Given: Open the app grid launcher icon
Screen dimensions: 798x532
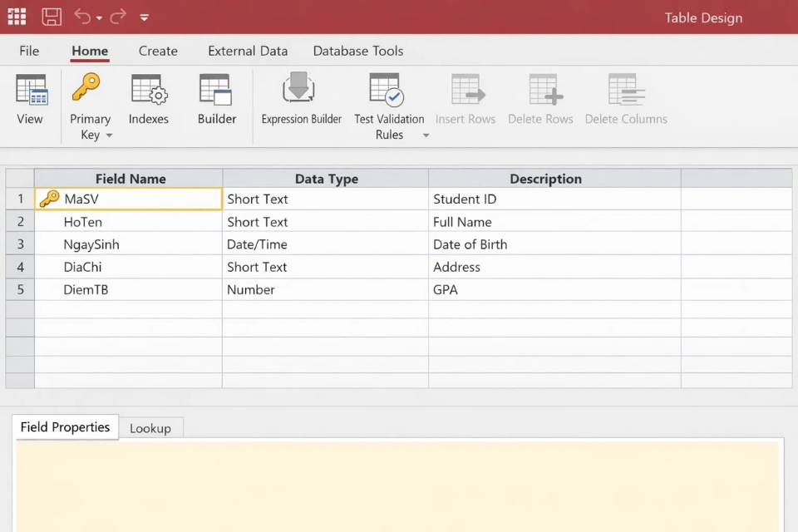Looking at the screenshot, I should (x=17, y=17).
